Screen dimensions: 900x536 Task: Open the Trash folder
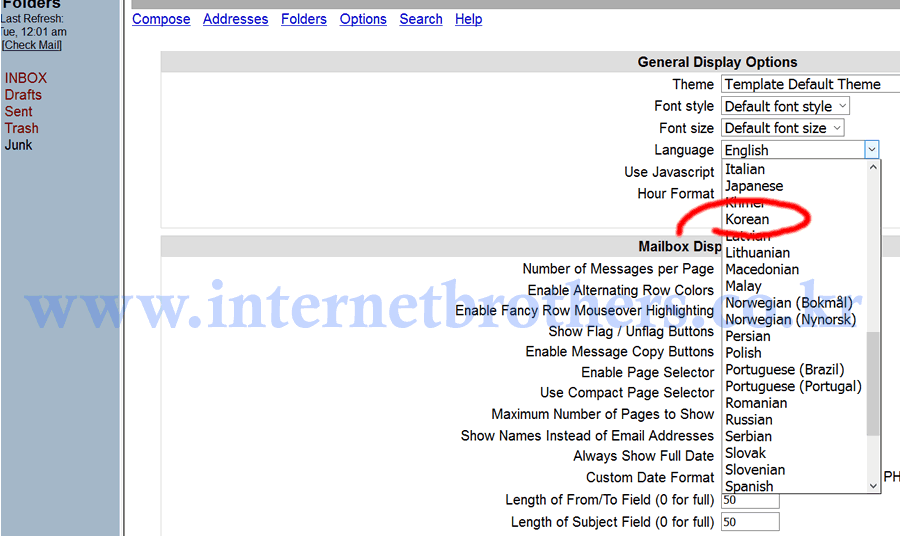22,128
